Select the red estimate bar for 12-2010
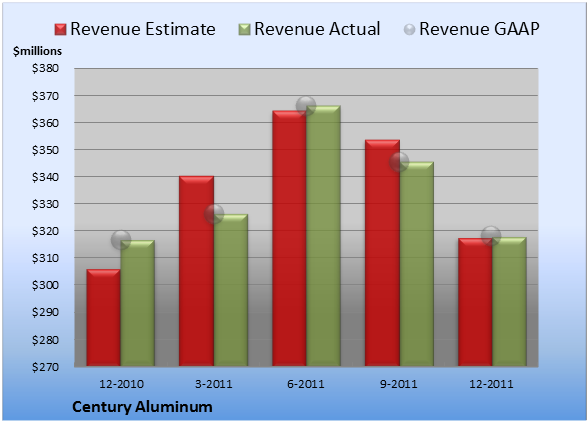588x422 pixels. pyautogui.click(x=104, y=318)
